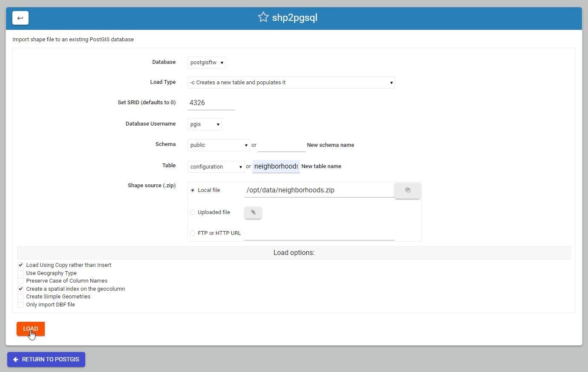Open the Database Username pgis dropdown
The image size is (588, 372).
(x=205, y=124)
